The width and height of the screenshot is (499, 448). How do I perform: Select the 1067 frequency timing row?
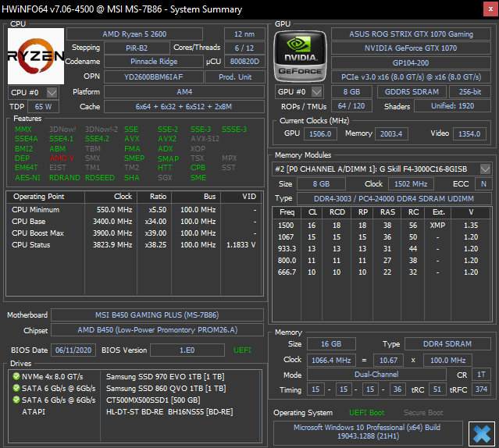(381, 237)
